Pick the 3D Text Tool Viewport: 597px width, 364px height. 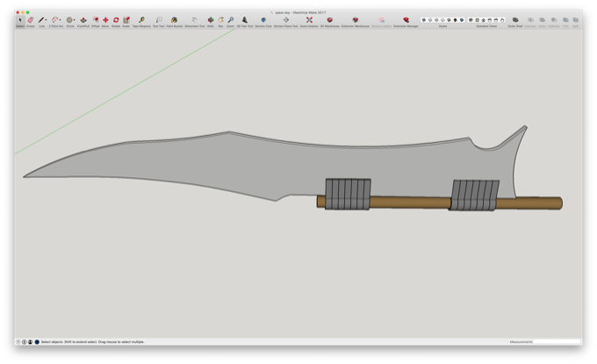click(x=245, y=20)
